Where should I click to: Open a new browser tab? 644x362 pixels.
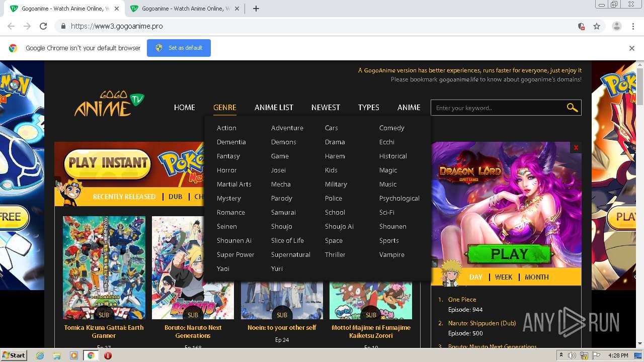[x=256, y=9]
